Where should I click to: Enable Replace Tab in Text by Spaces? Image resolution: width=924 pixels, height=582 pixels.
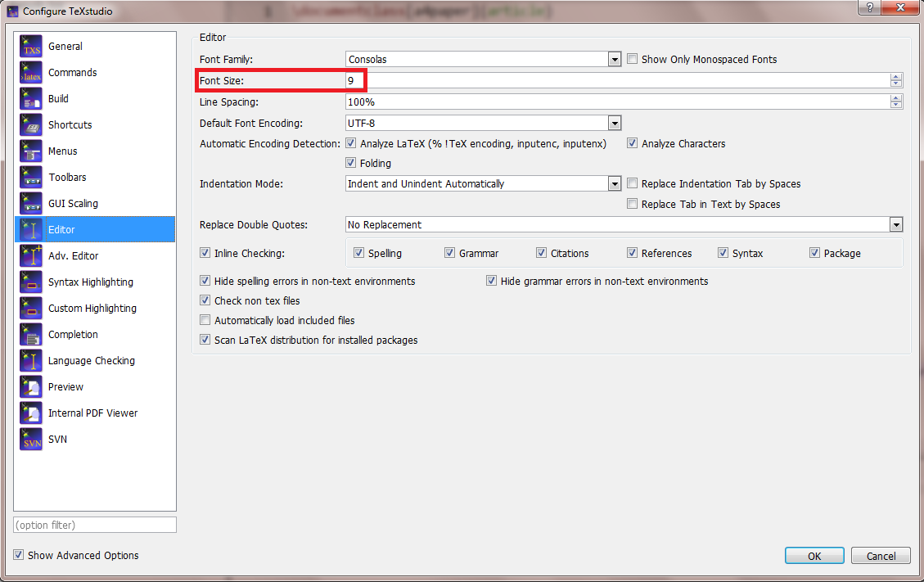pos(633,204)
